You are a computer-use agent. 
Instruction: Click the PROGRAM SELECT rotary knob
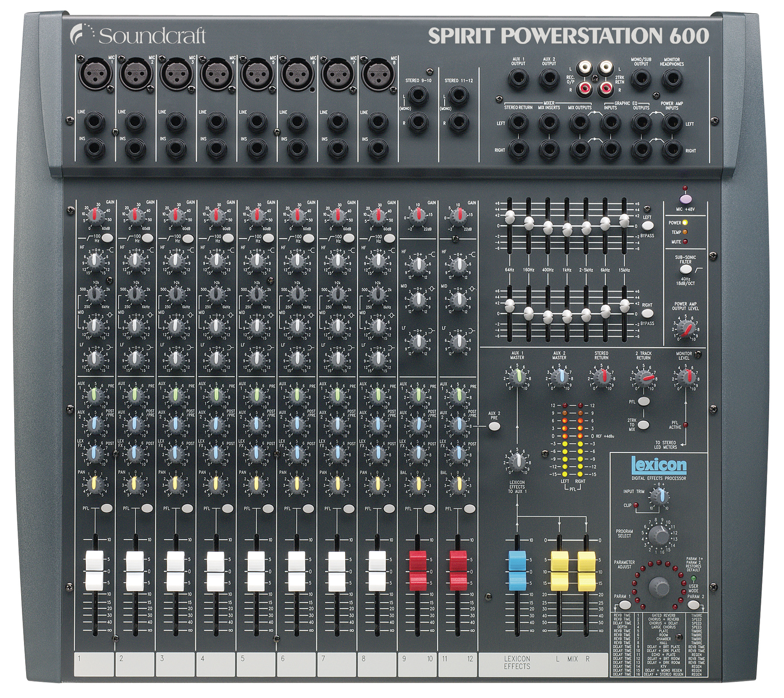[660, 536]
